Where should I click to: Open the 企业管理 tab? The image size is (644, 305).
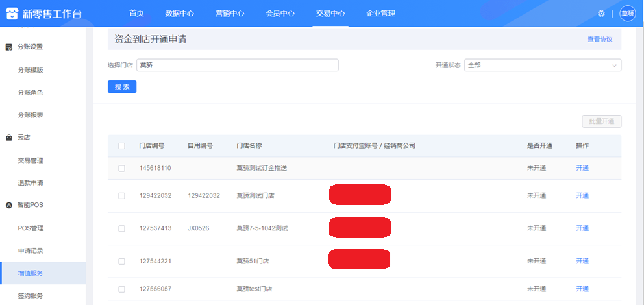click(x=380, y=13)
